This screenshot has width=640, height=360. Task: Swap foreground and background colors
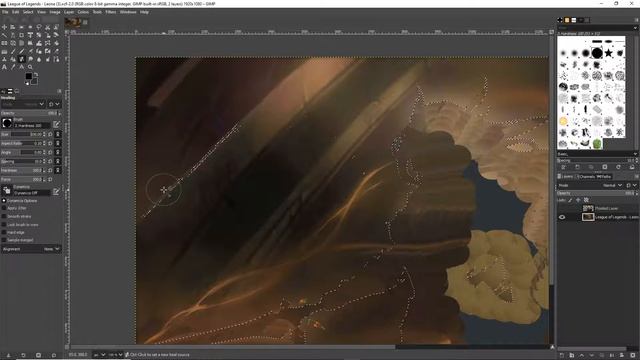click(36, 74)
